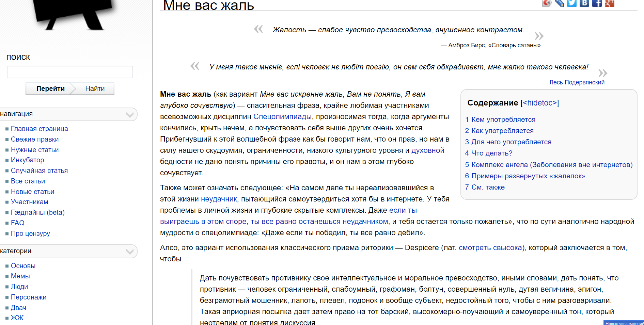This screenshot has height=325, width=644.
Task: Open the смотреть свысока link
Action: (x=490, y=248)
